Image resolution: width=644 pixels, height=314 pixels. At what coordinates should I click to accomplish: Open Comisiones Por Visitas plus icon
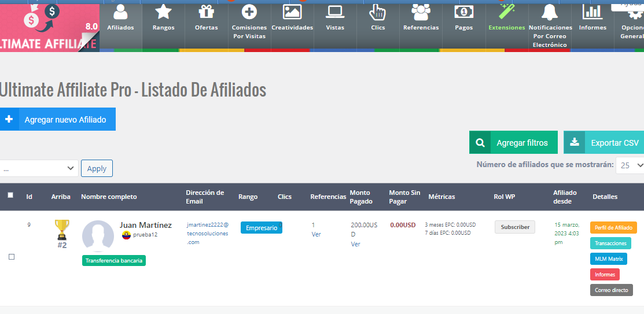(249, 12)
